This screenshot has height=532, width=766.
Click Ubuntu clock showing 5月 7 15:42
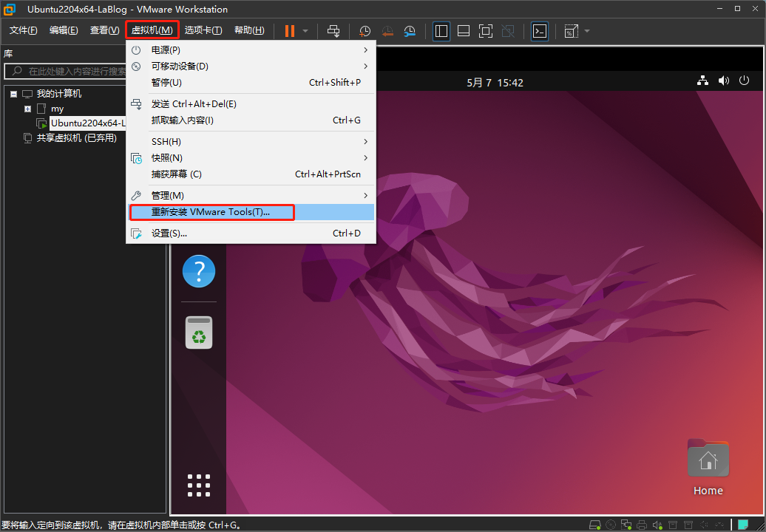point(495,83)
